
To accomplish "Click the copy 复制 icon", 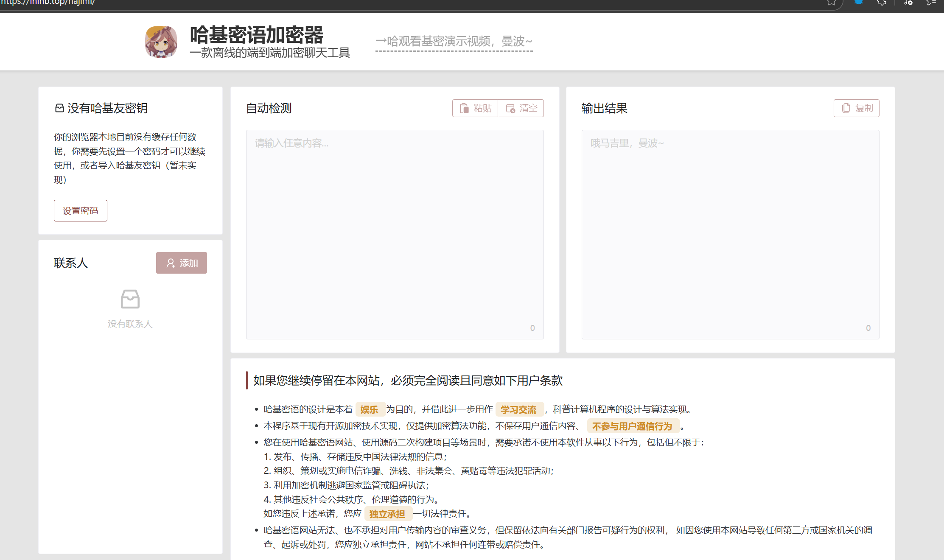I will (846, 108).
